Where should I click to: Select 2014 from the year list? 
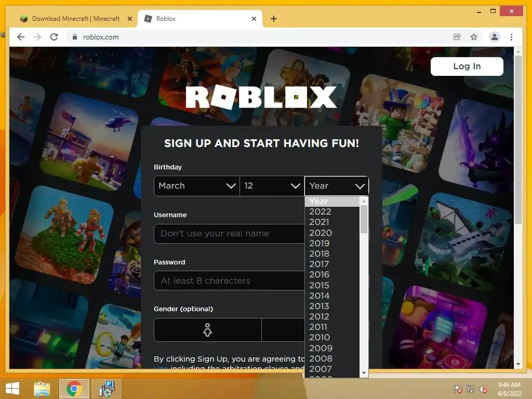pyautogui.click(x=332, y=296)
